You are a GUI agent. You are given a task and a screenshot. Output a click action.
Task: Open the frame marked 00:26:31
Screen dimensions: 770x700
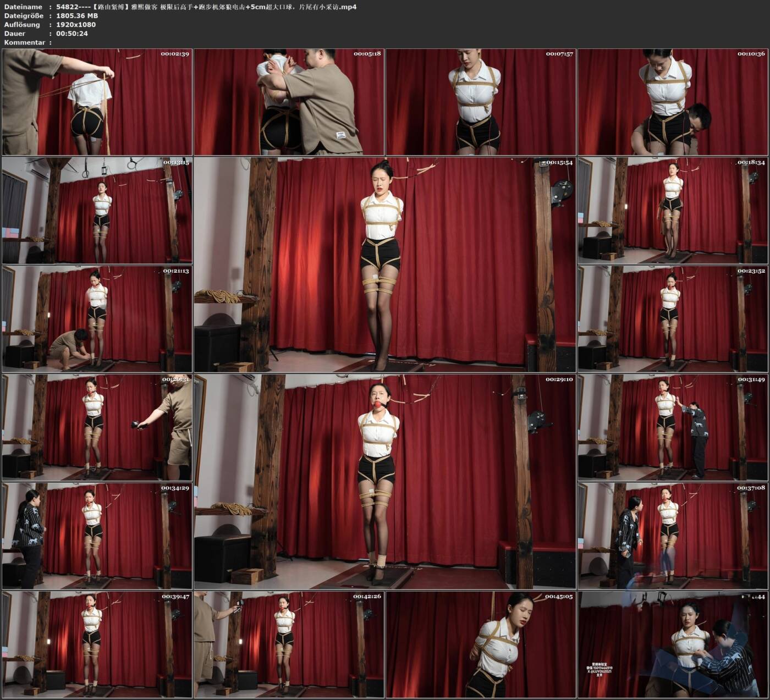pyautogui.click(x=97, y=427)
